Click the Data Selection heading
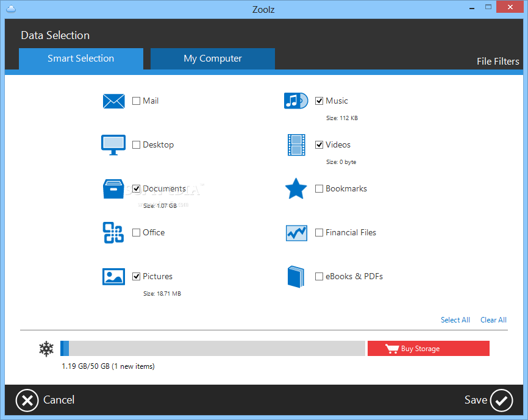 (x=55, y=36)
